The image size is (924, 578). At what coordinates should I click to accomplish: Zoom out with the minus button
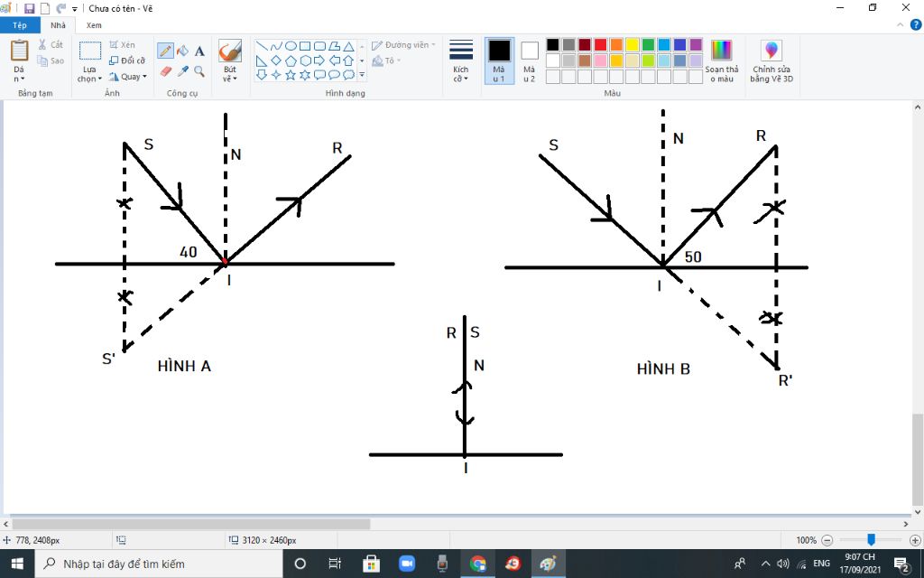click(x=827, y=540)
